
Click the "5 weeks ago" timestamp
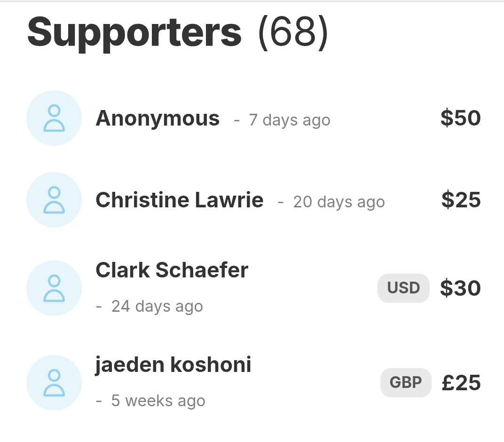[x=158, y=401]
